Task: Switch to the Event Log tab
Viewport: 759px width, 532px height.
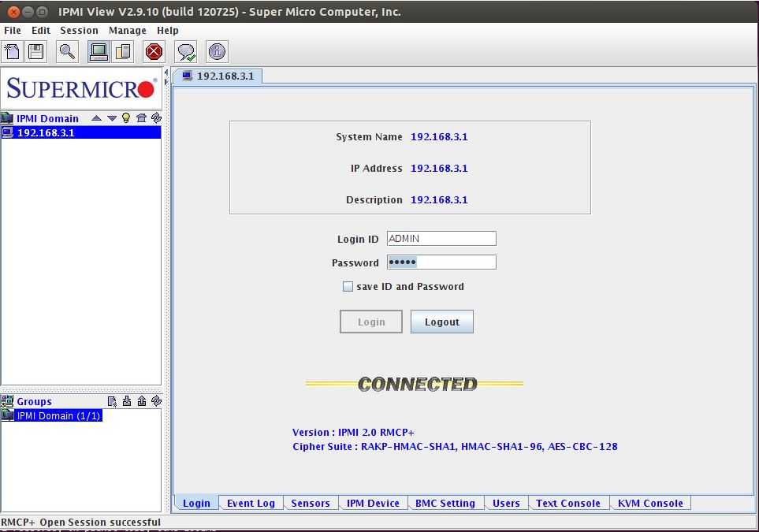Action: tap(251, 503)
